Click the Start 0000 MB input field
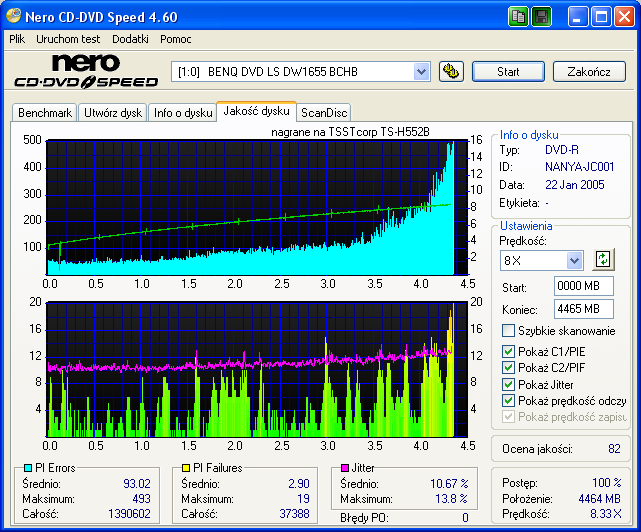The height and width of the screenshot is (532, 641). [x=584, y=286]
